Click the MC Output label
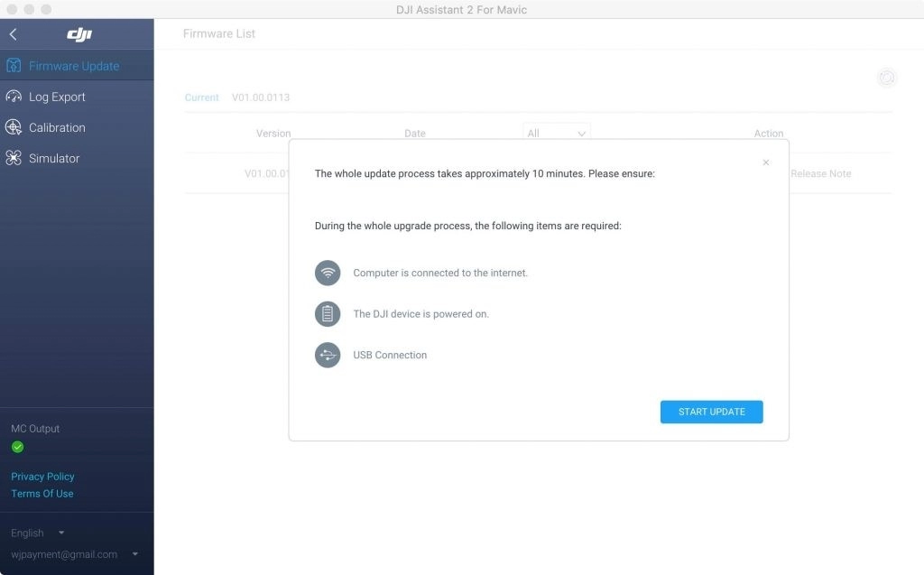Viewport: 924px width, 575px height. point(35,429)
